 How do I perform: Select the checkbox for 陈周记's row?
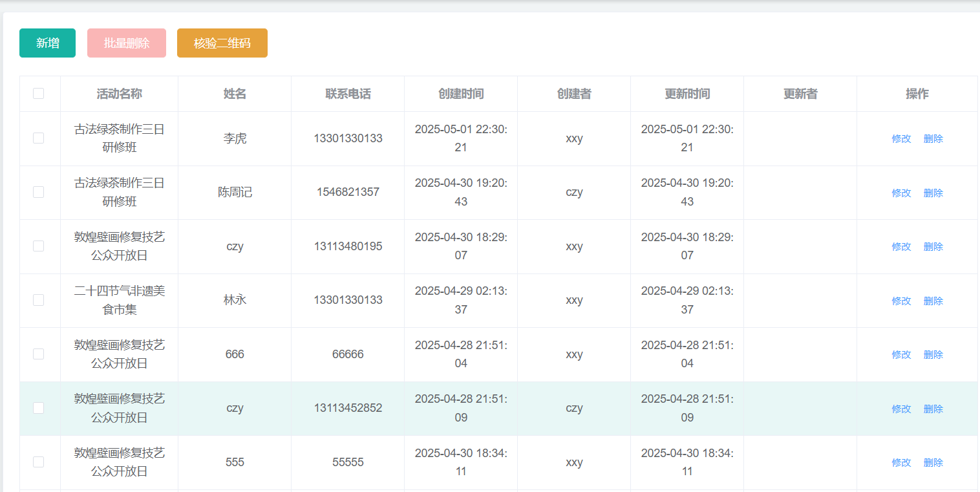click(38, 192)
